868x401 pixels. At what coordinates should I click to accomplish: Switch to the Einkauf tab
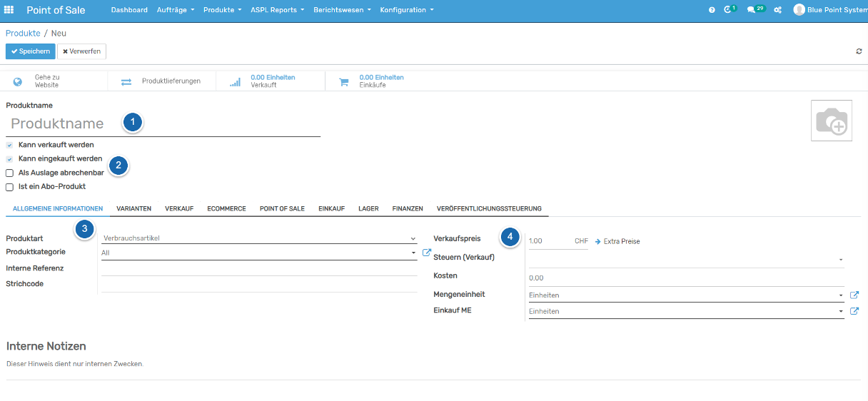[332, 208]
